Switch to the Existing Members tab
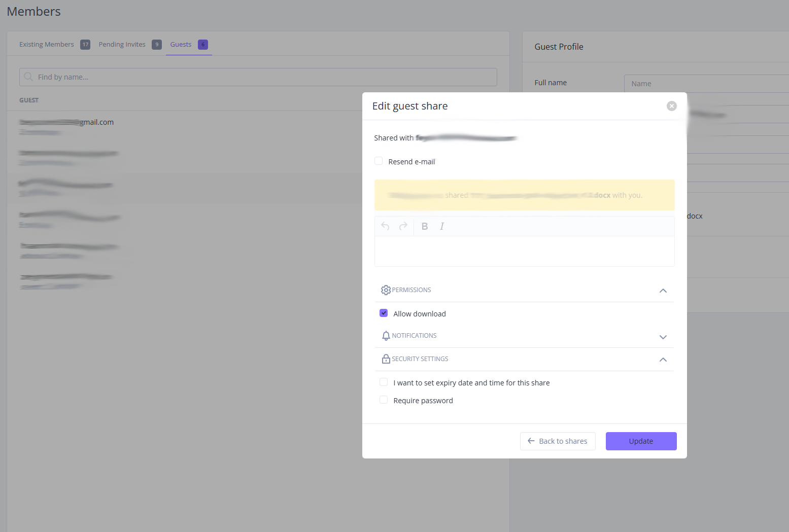Viewport: 789px width, 532px height. (x=46, y=44)
